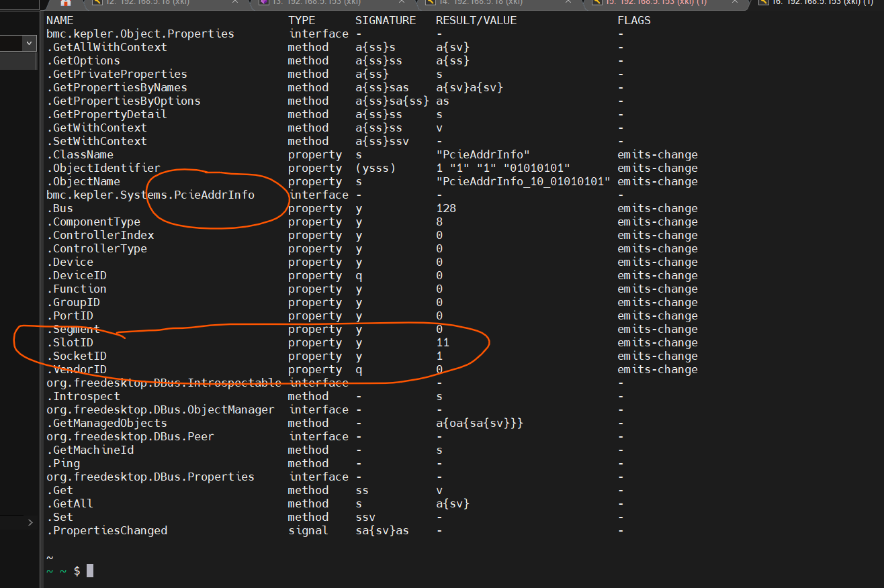884x588 pixels.
Task: Click tab 16's yellow session icon
Action: 764,3
